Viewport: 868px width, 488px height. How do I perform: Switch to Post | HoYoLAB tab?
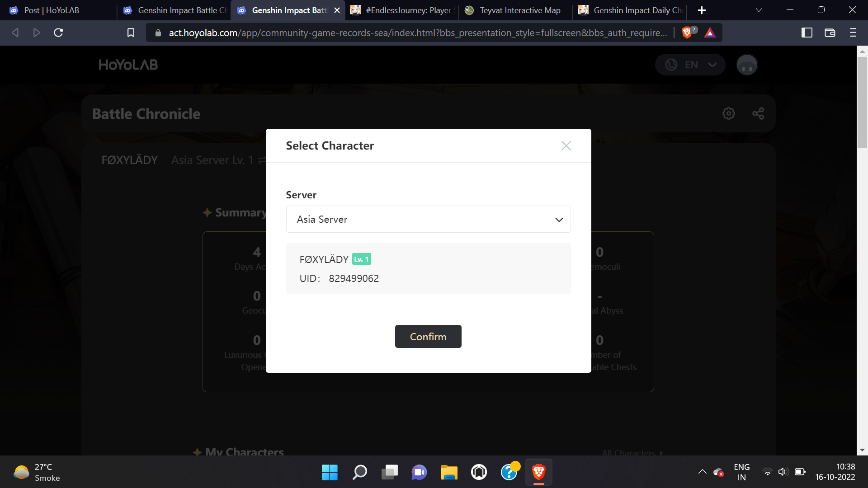point(52,10)
